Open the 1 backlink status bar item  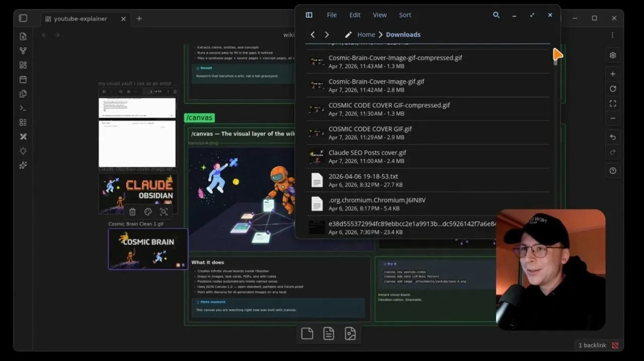[592, 345]
